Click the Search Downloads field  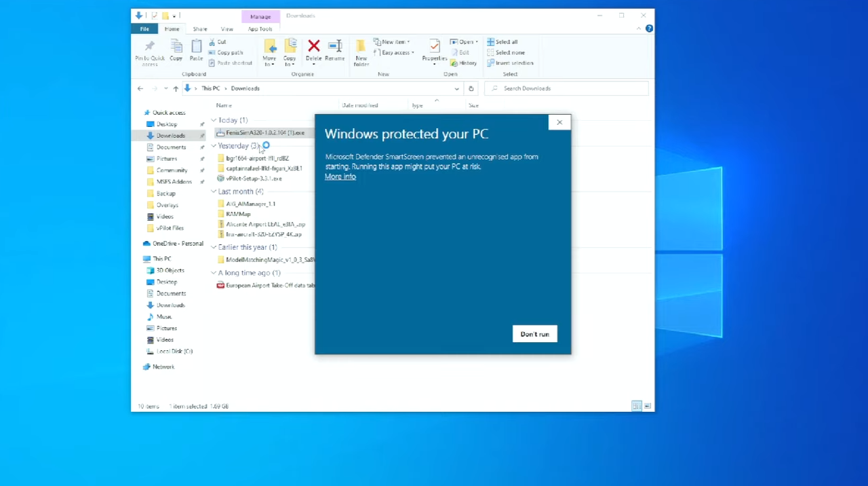(566, 88)
